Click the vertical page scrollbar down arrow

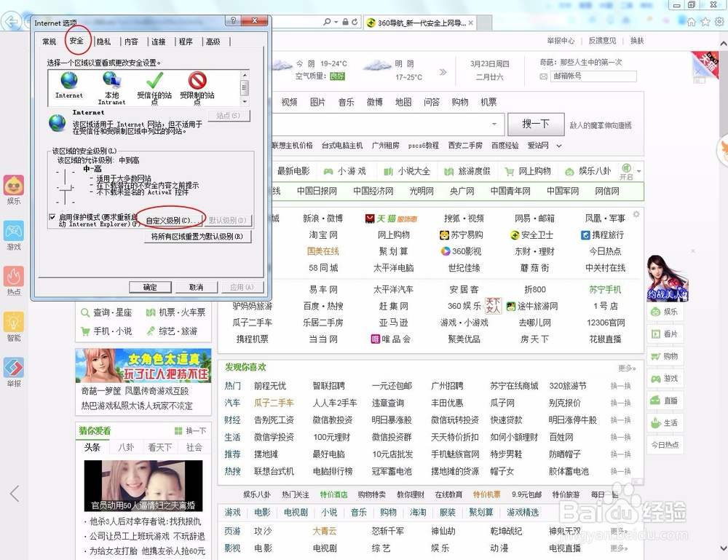[724, 548]
